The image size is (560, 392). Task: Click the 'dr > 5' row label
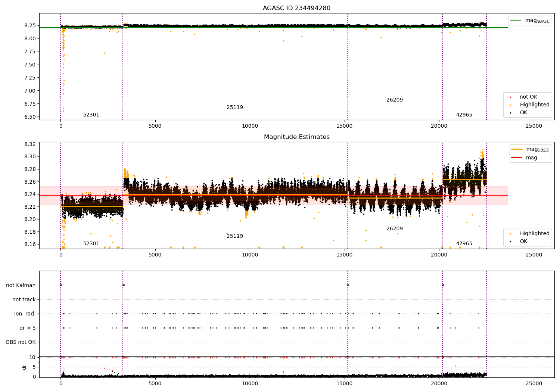pyautogui.click(x=28, y=328)
